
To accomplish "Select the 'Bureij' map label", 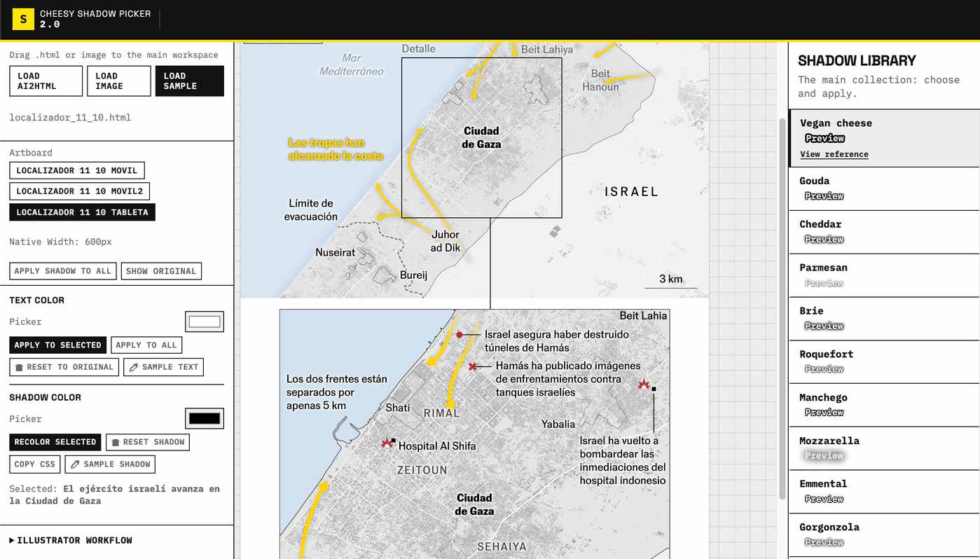I will click(x=414, y=275).
